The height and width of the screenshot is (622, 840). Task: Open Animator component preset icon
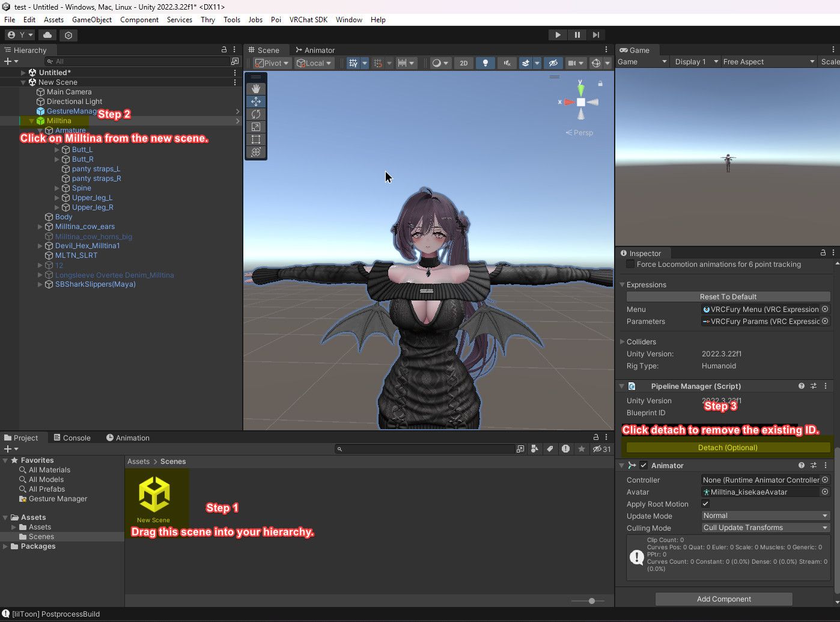click(814, 465)
